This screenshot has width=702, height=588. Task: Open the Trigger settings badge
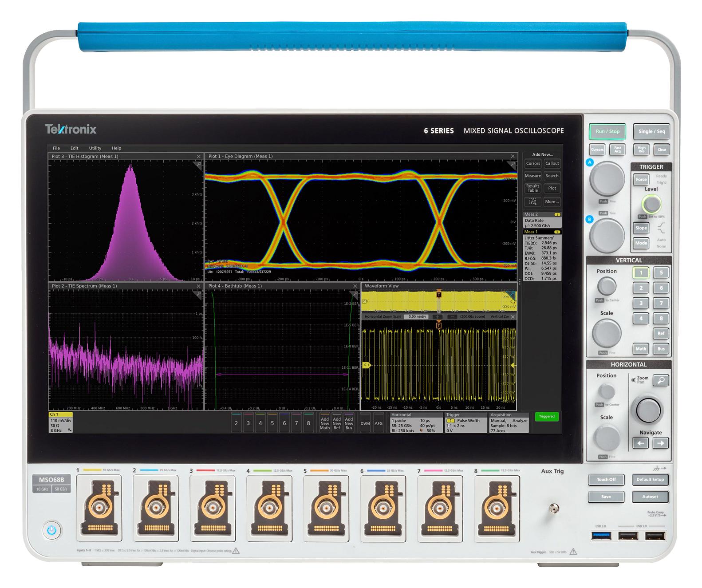[x=465, y=423]
